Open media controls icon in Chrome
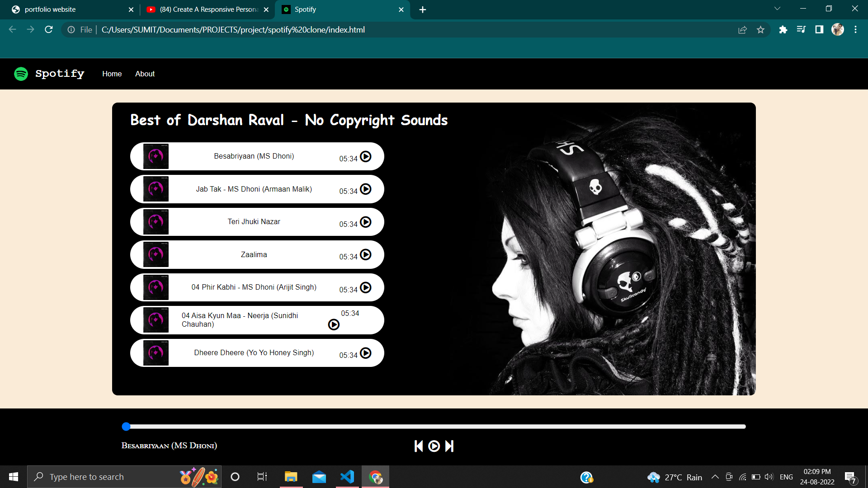Image resolution: width=868 pixels, height=488 pixels. pos(801,30)
